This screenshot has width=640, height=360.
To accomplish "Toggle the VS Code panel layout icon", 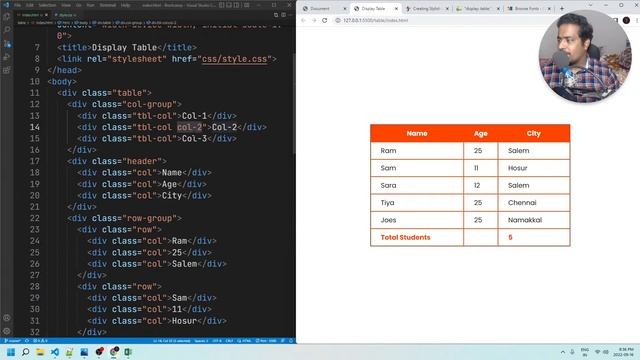I will [229, 5].
